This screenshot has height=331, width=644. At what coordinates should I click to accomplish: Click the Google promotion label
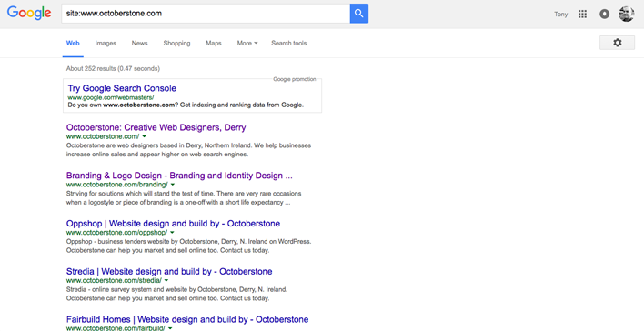tap(295, 79)
